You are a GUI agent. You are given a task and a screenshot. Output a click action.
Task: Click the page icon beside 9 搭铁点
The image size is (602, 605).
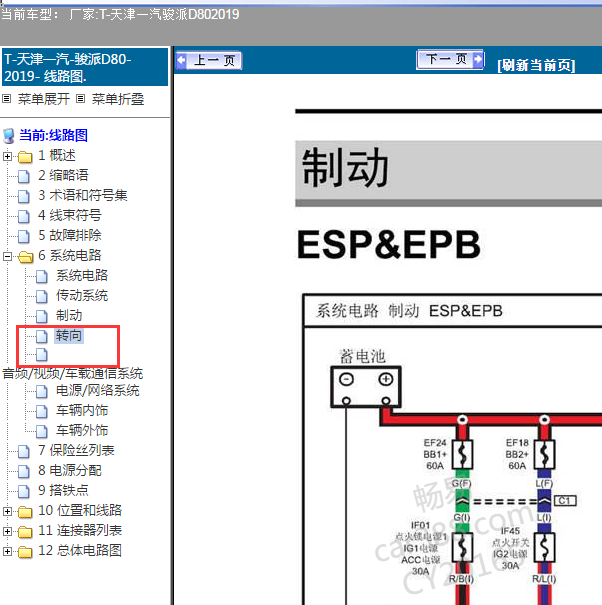point(24,492)
